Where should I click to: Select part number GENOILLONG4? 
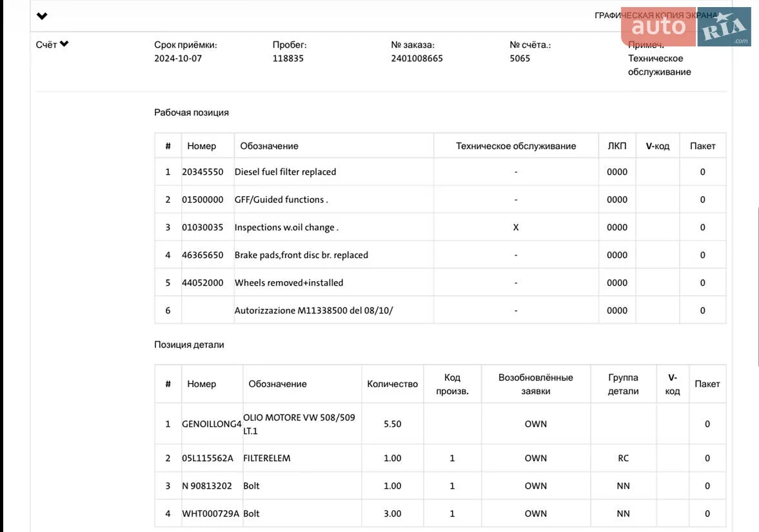point(212,424)
